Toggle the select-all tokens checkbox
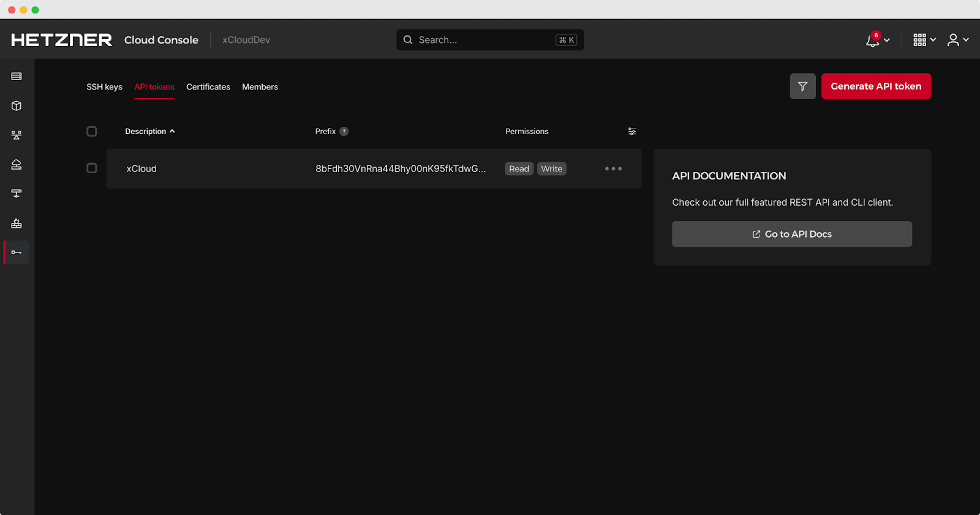Image resolution: width=980 pixels, height=515 pixels. (x=92, y=132)
